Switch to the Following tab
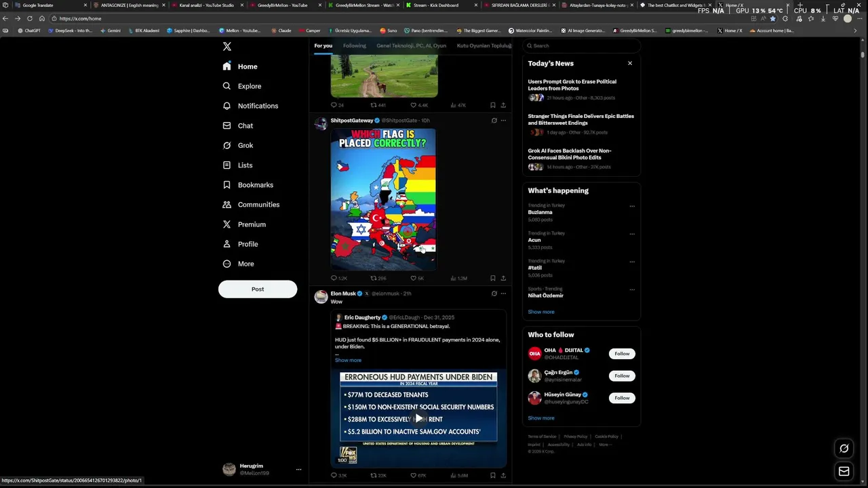 point(354,45)
